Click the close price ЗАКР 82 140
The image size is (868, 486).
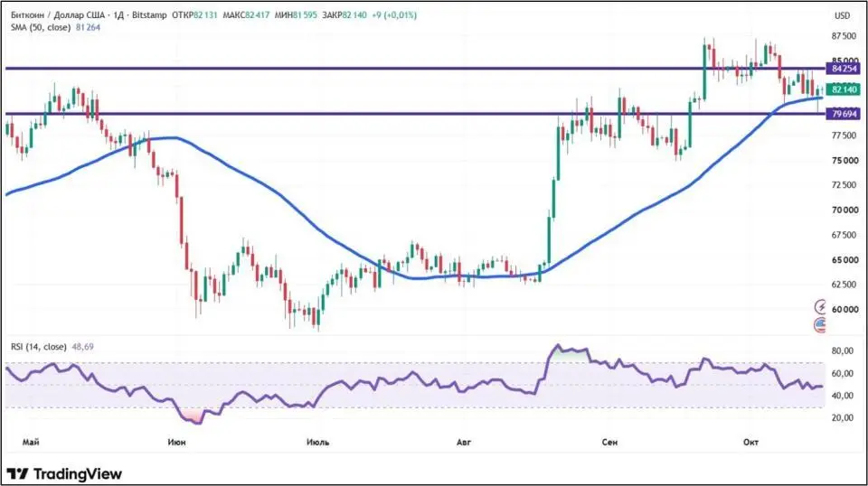pyautogui.click(x=344, y=15)
